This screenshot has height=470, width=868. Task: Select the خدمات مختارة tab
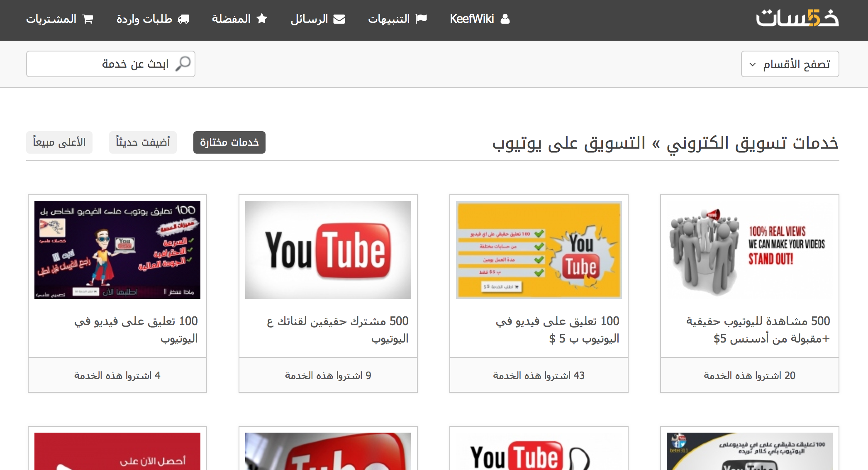coord(229,142)
